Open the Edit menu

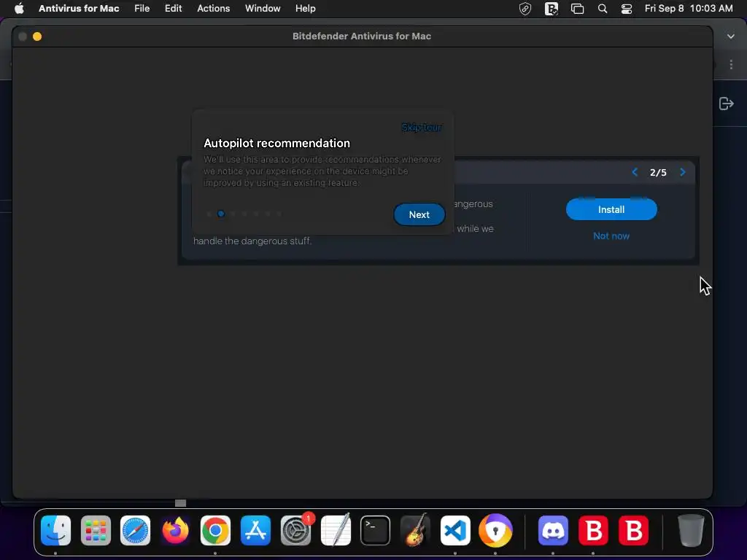[174, 9]
